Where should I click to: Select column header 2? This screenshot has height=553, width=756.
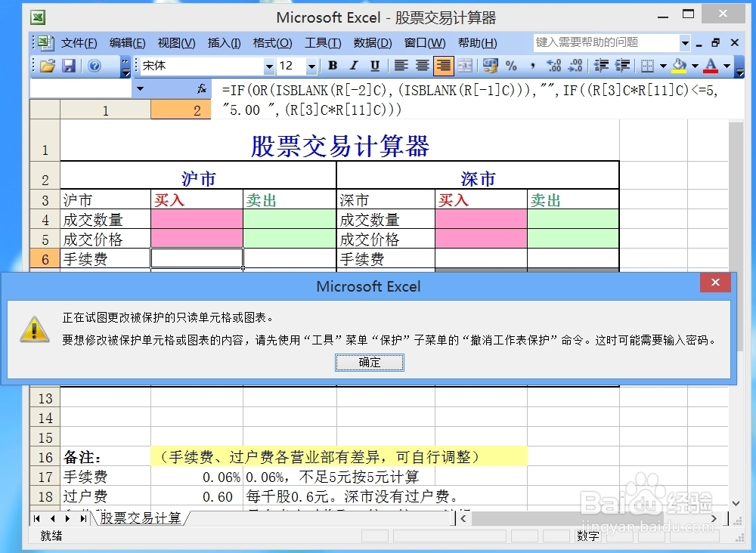pos(181,110)
